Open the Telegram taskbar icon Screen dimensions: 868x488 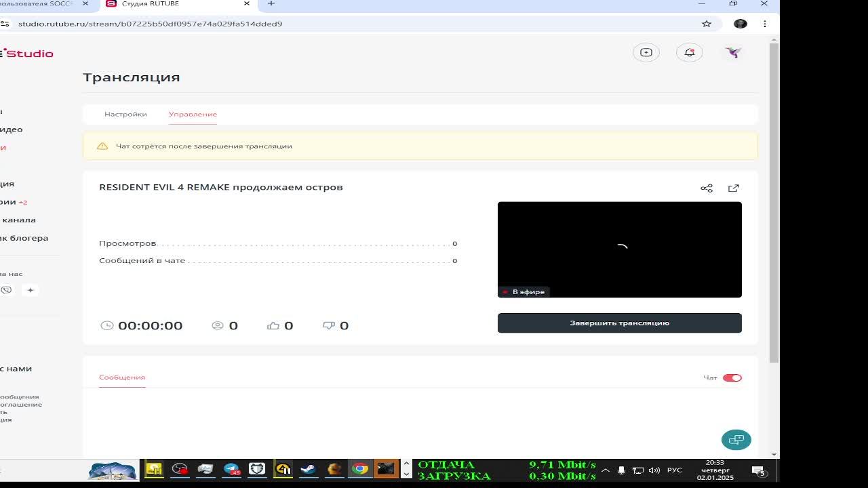click(x=231, y=469)
